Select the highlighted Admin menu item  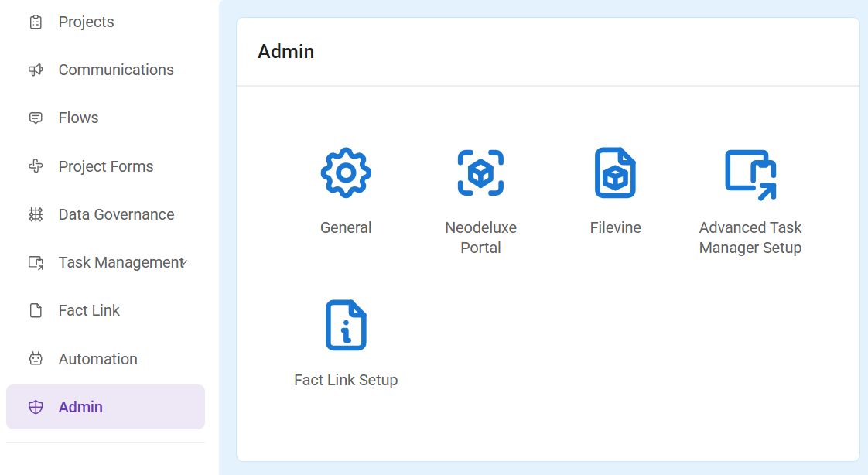coord(105,407)
